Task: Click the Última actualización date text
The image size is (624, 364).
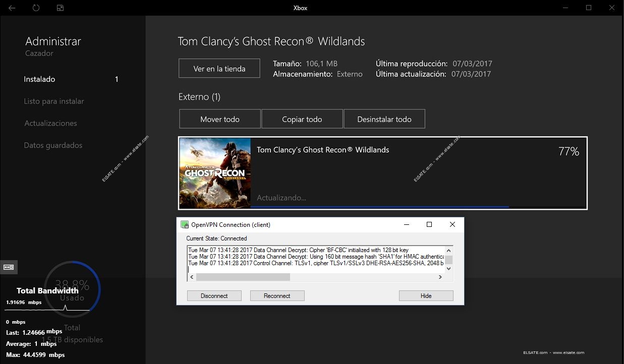Action: pyautogui.click(x=433, y=74)
